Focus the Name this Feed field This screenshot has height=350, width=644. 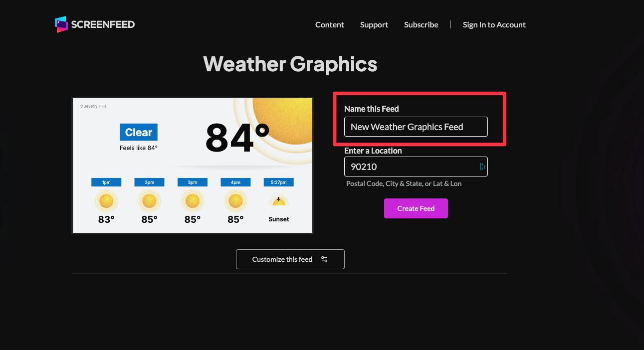(416, 127)
